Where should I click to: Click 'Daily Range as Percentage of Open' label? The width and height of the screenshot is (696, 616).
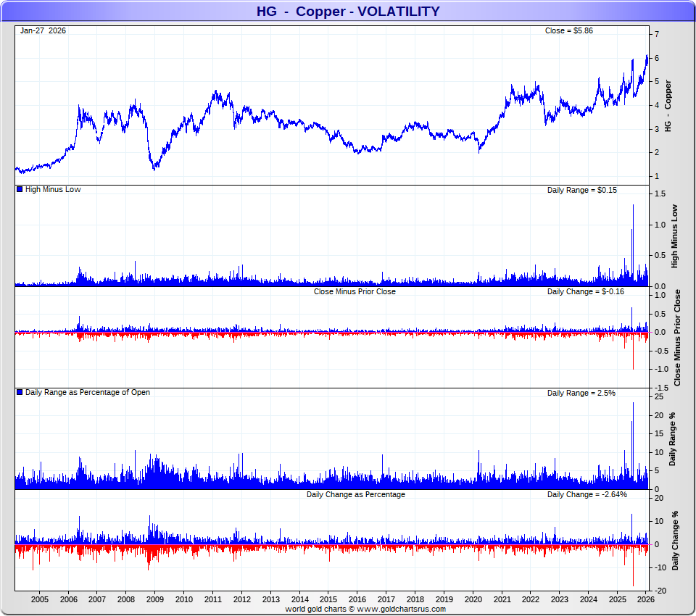coord(88,392)
